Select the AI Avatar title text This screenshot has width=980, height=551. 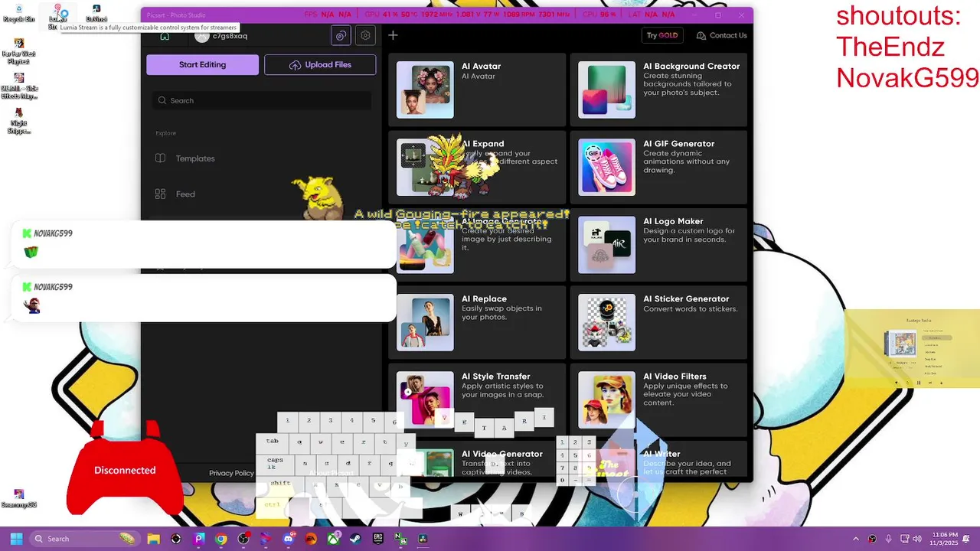[481, 67]
